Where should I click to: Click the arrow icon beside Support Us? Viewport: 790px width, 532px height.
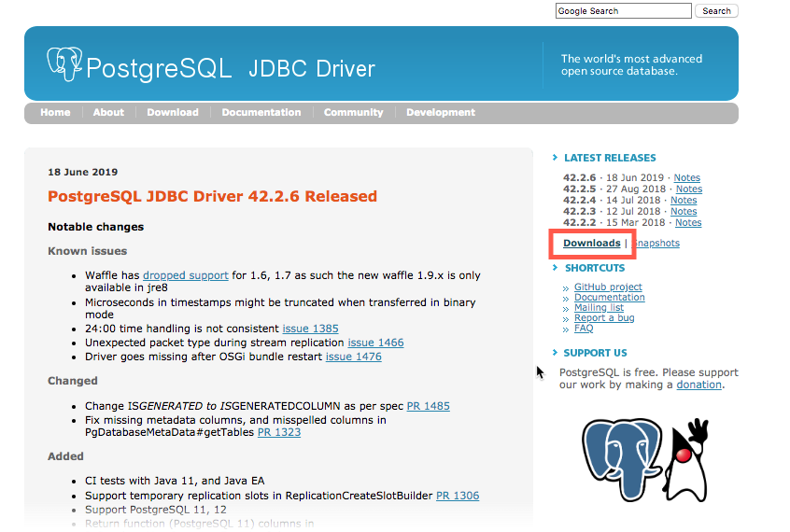point(556,354)
